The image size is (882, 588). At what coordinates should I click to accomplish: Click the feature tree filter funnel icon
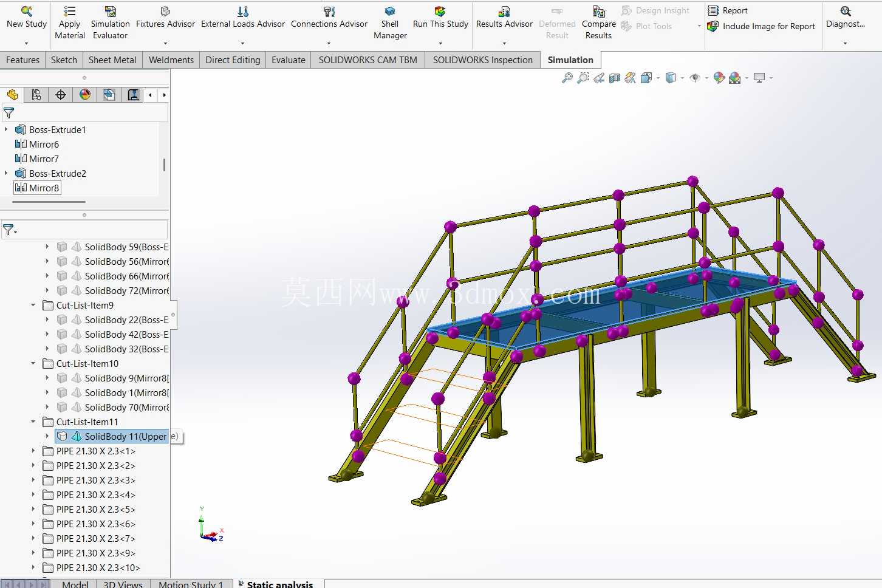coord(9,113)
